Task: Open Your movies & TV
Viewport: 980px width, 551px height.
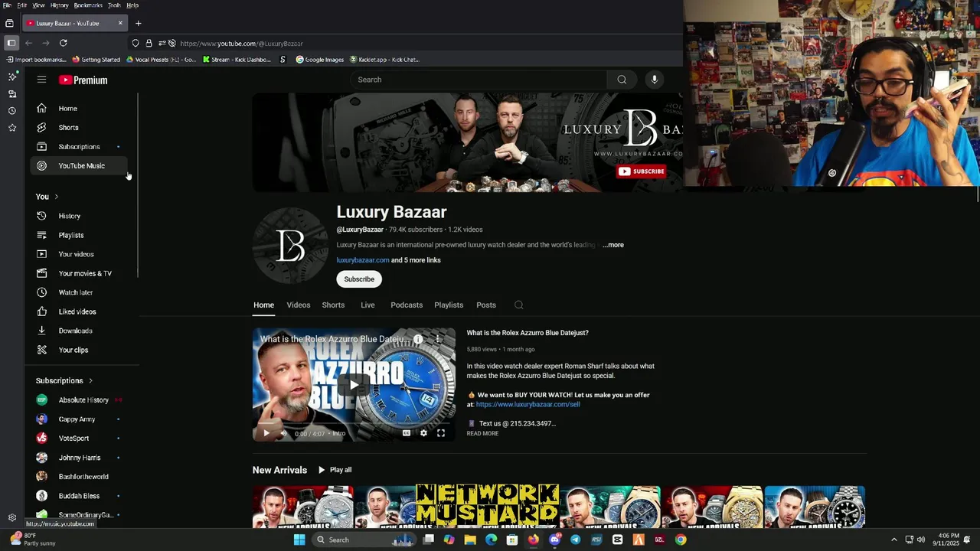Action: click(80, 273)
